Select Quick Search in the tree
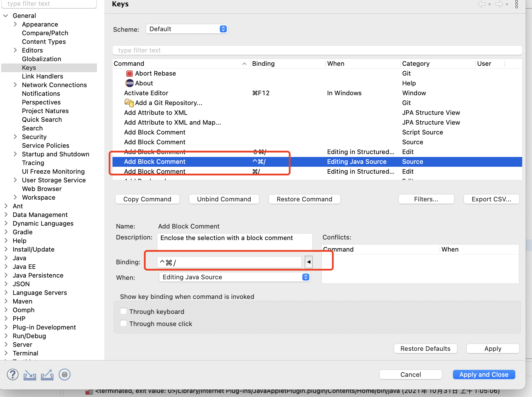The height and width of the screenshot is (397, 532). (x=42, y=119)
